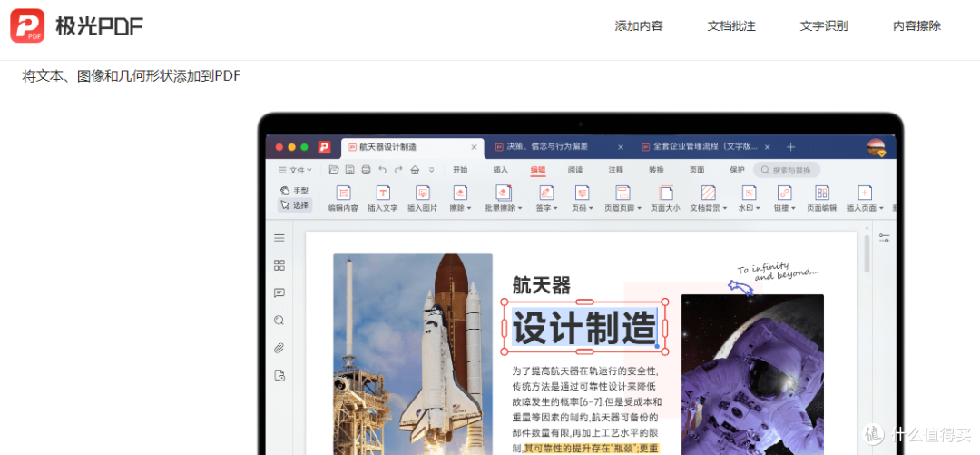
Task: Click the 插入图片 tool icon
Action: (x=423, y=198)
